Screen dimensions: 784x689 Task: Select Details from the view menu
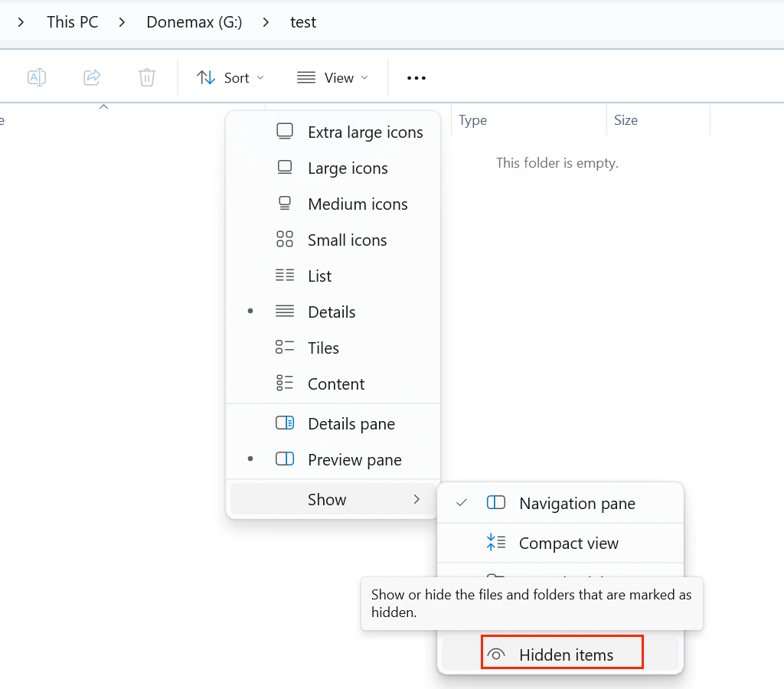332,312
